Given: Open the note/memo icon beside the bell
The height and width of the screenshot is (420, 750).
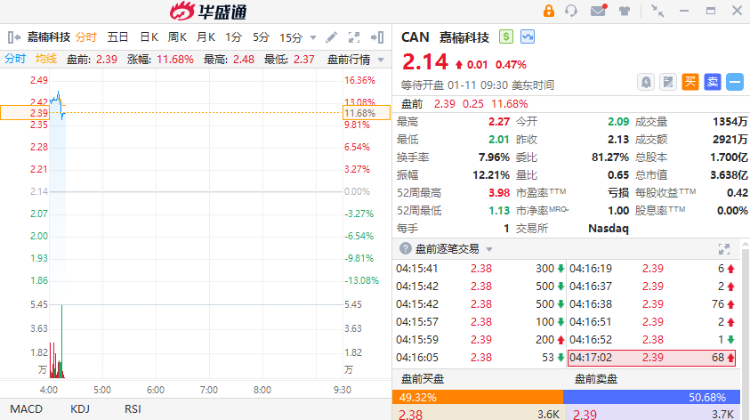Looking at the screenshot, I should pyautogui.click(x=668, y=82).
